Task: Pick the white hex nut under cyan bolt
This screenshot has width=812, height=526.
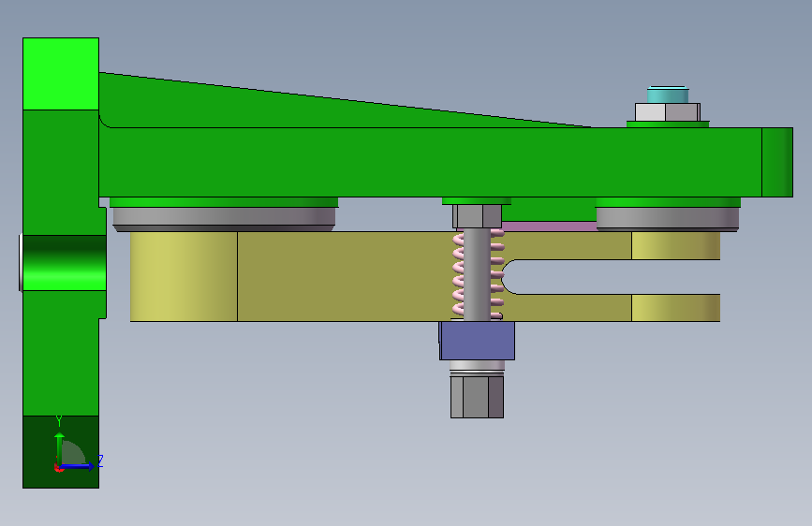Action: coord(668,112)
